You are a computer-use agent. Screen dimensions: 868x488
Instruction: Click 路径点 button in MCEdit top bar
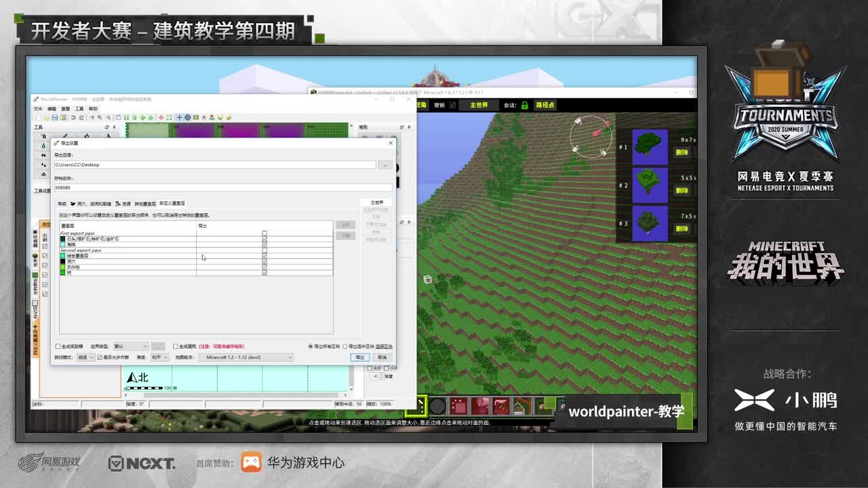pos(545,105)
